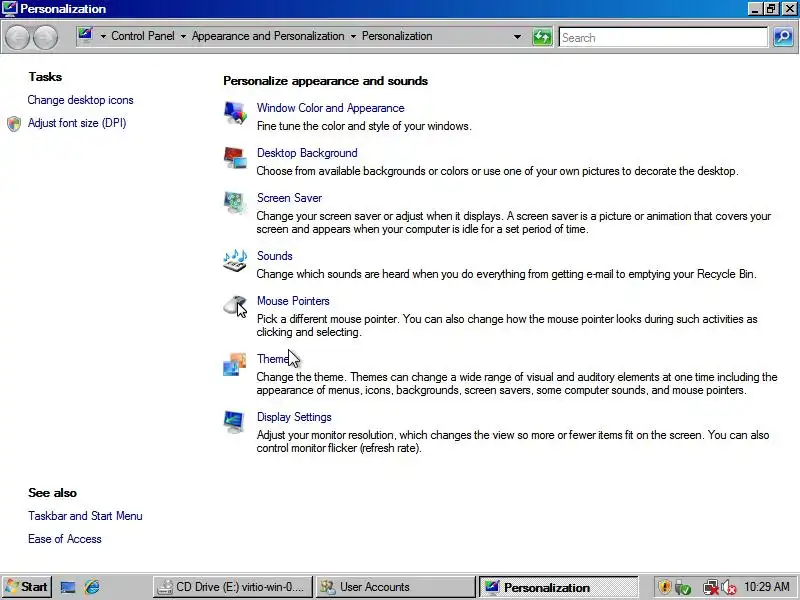Click Personalization taskbar button
This screenshot has width=800, height=600.
pos(559,587)
